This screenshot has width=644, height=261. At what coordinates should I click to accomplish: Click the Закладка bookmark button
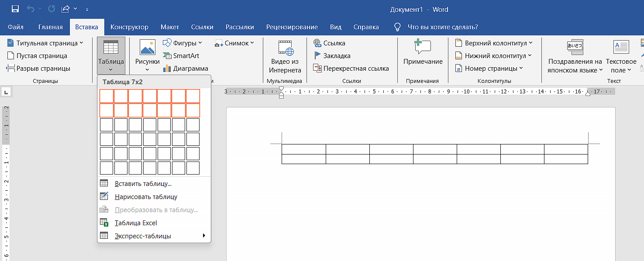pos(332,56)
